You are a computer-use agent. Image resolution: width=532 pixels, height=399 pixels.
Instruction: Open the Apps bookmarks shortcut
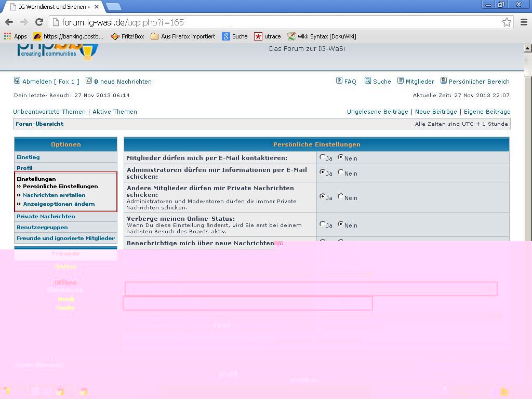[16, 36]
